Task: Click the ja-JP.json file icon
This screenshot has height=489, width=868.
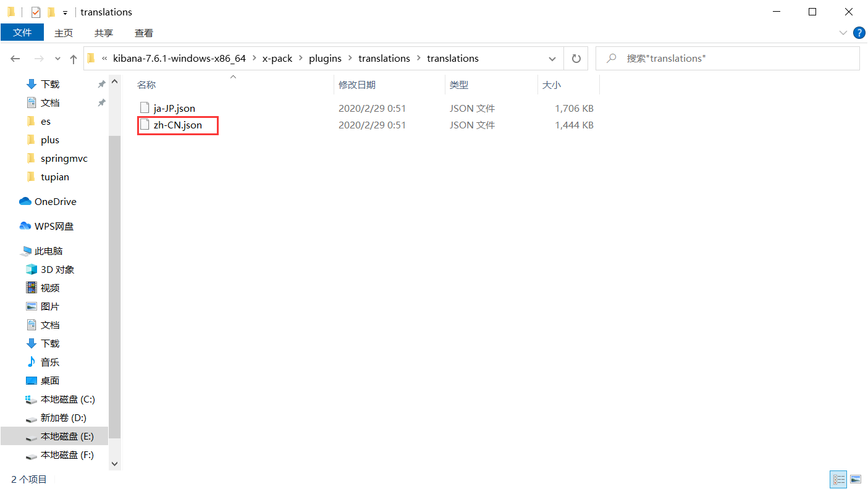Action: coord(145,107)
